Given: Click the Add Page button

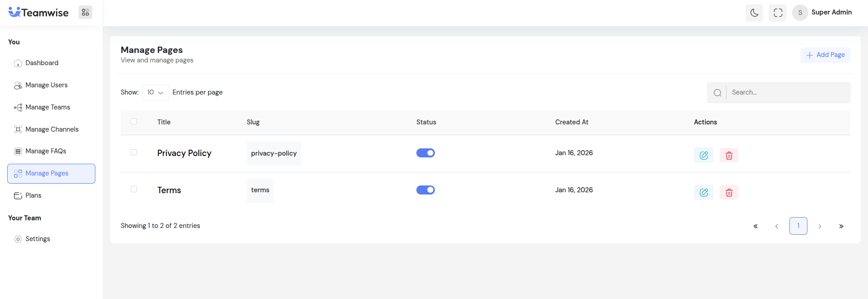Looking at the screenshot, I should click(825, 55).
